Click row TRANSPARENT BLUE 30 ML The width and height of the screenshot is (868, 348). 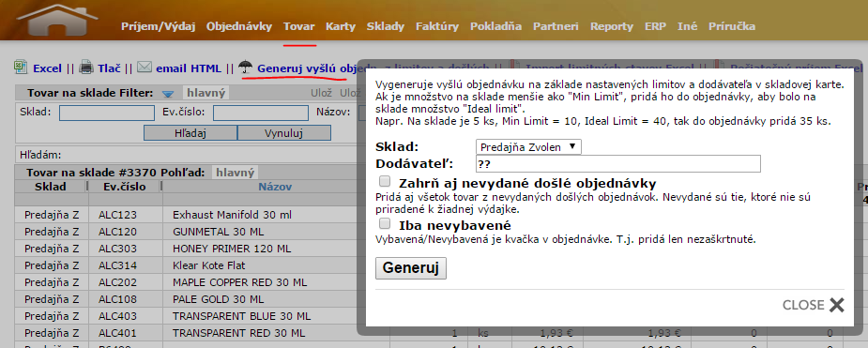click(241, 317)
